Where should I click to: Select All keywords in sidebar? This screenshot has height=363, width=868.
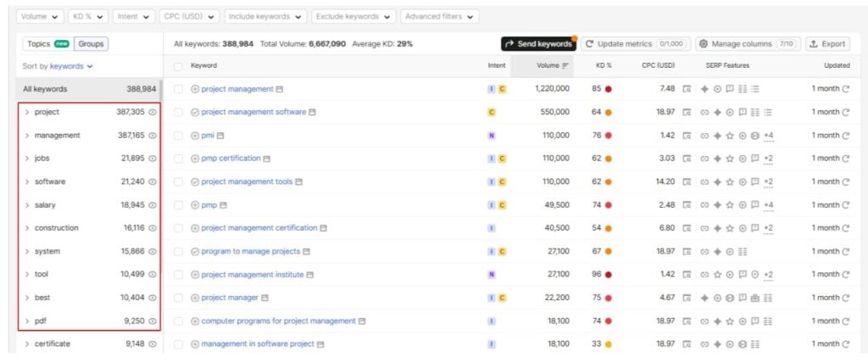point(89,89)
